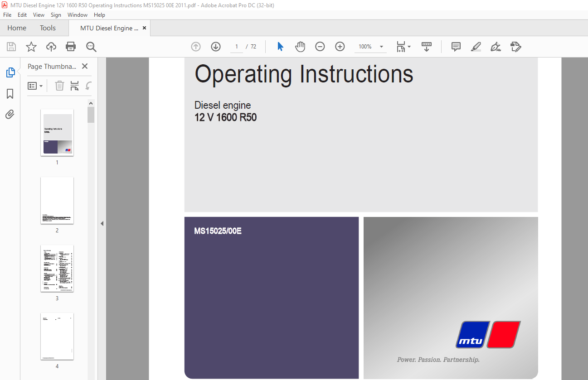This screenshot has height=380, width=588.
Task: Open the File menu
Action: tap(7, 15)
